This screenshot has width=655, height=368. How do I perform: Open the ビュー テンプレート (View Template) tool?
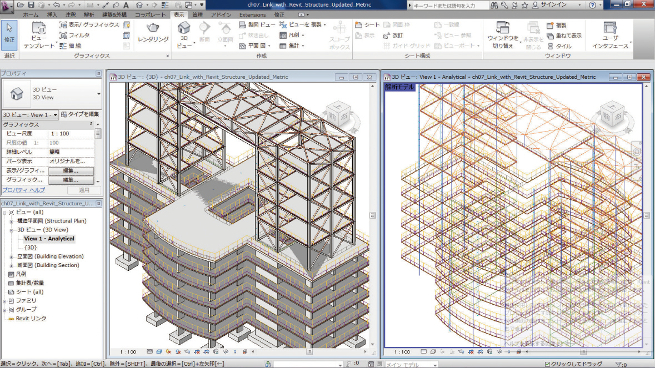39,35
